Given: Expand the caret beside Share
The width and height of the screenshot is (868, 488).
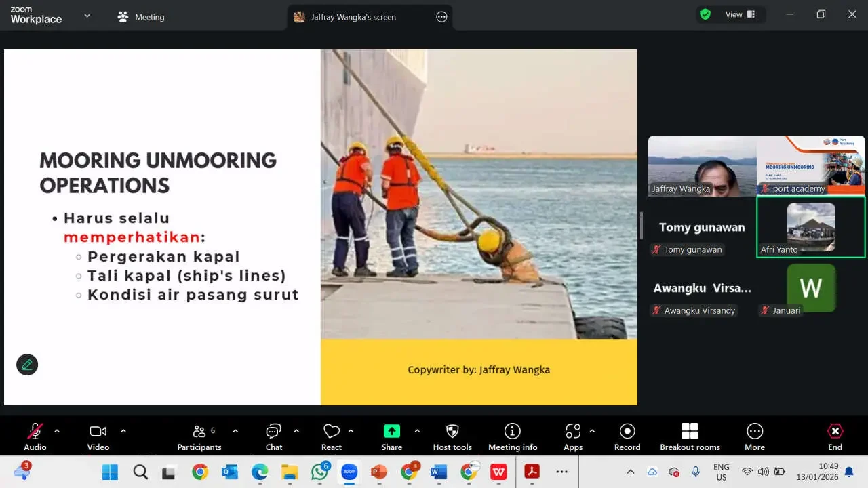Looking at the screenshot, I should 417,430.
